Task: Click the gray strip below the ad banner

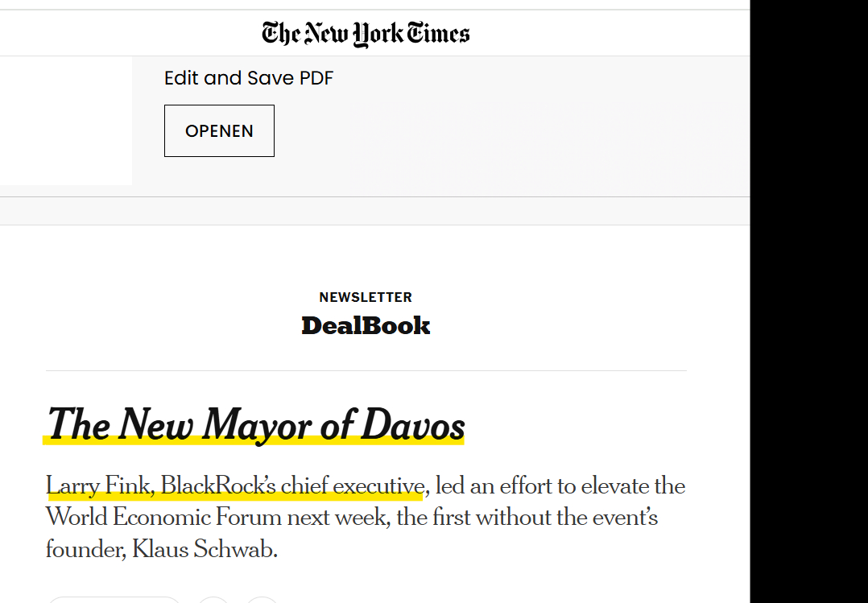Action: point(374,211)
